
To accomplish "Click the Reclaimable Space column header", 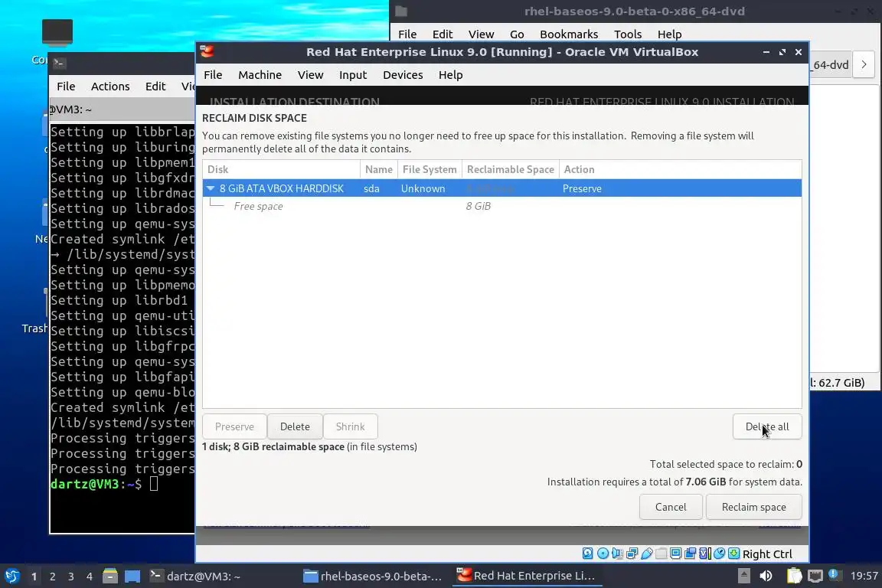I will coord(510,169).
